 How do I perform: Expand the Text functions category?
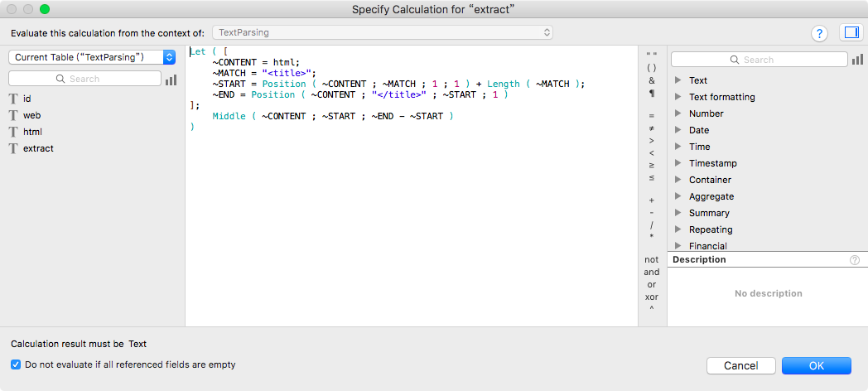(x=678, y=81)
